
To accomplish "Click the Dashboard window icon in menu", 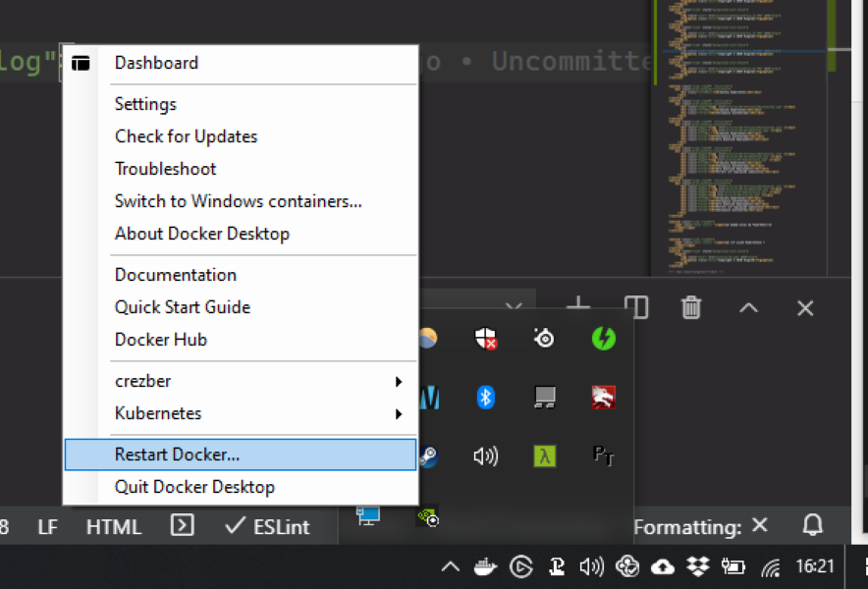I will [x=81, y=63].
